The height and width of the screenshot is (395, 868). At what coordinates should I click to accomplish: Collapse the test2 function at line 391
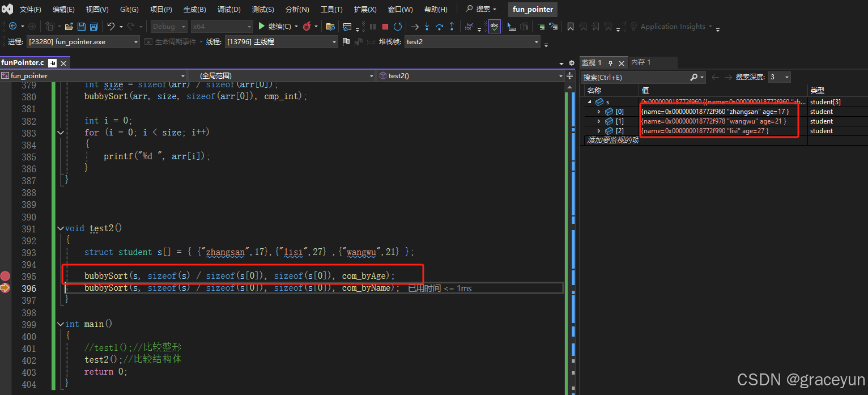click(x=61, y=228)
